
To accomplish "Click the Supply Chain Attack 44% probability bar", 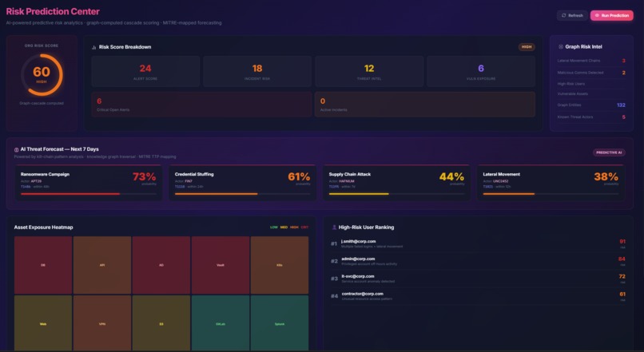I will pos(396,194).
